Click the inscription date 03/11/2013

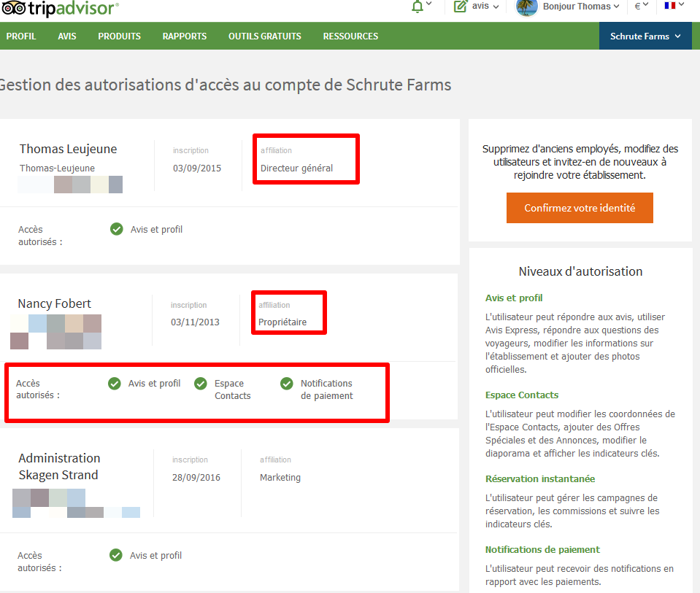[195, 322]
